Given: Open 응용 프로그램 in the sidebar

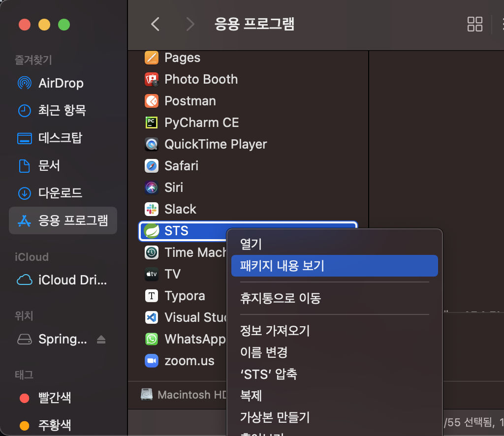Looking at the screenshot, I should (x=63, y=220).
